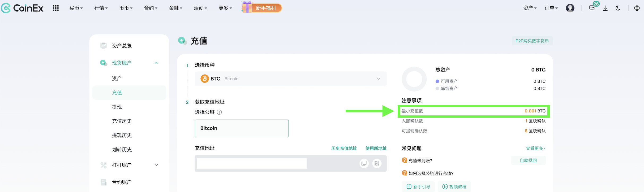Click the deposit address field
This screenshot has width=644, height=192.
tap(291, 163)
